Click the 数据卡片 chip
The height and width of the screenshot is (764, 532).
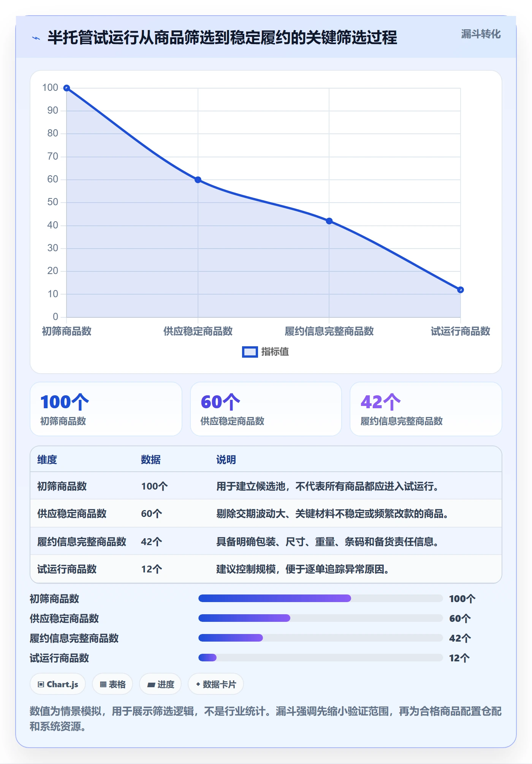(216, 685)
